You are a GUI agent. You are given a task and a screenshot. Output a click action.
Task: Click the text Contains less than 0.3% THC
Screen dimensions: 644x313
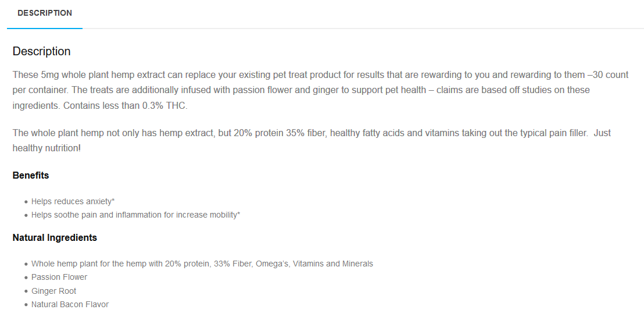point(126,105)
